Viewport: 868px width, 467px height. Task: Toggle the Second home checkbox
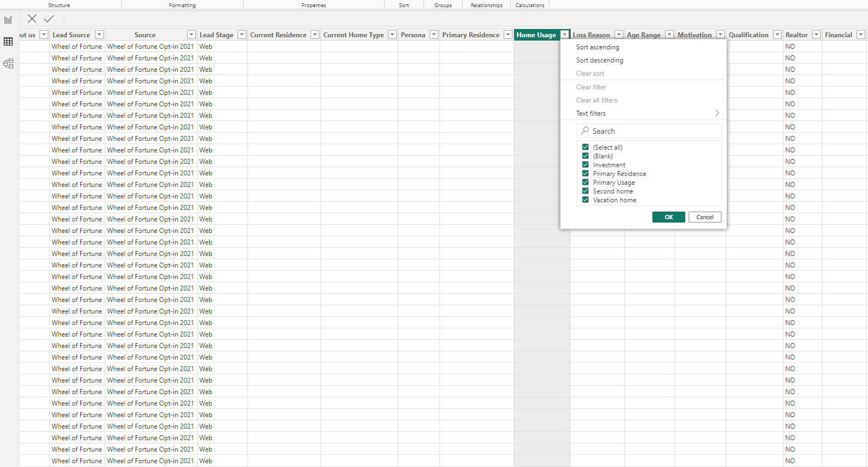[x=585, y=191]
